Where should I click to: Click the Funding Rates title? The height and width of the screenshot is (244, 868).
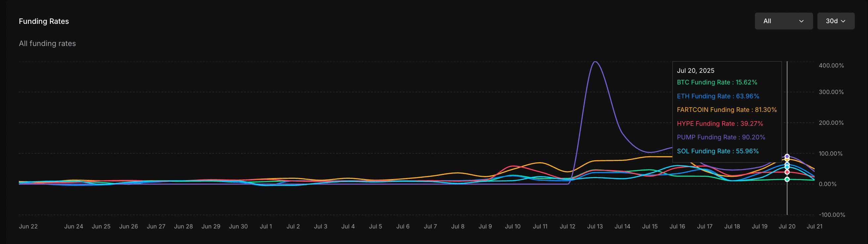(x=44, y=21)
